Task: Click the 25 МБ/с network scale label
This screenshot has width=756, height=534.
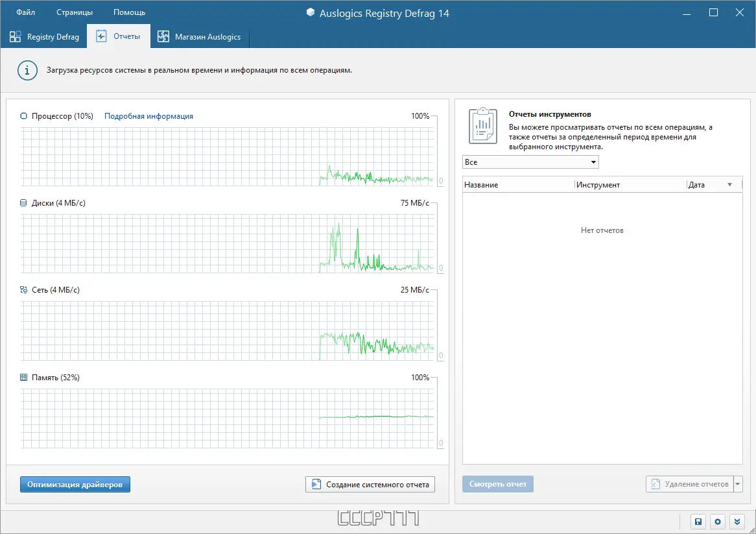Action: 415,290
